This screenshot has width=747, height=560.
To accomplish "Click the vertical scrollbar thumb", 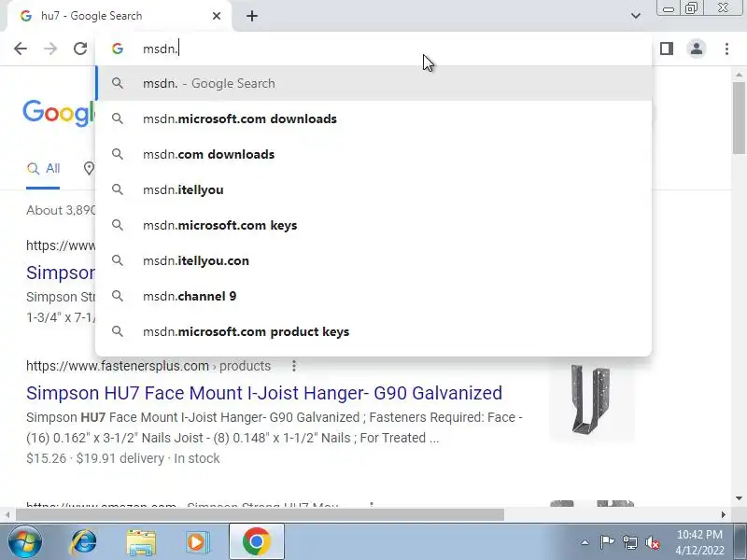I will (x=739, y=118).
